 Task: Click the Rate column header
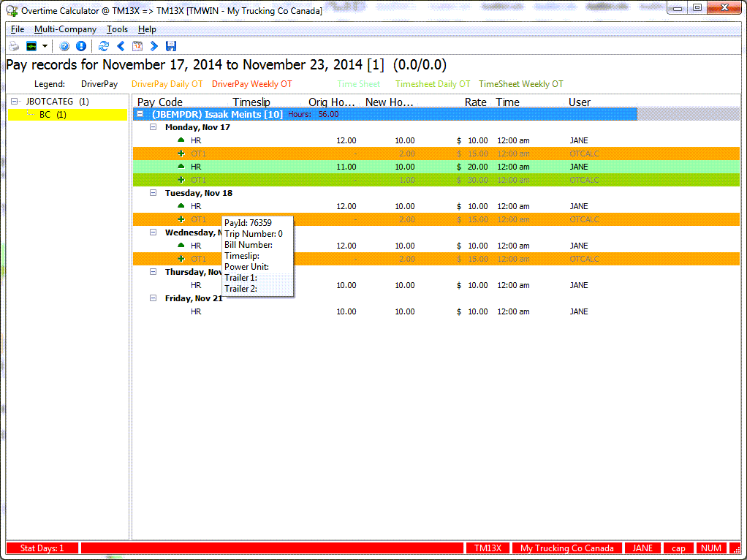click(x=475, y=102)
